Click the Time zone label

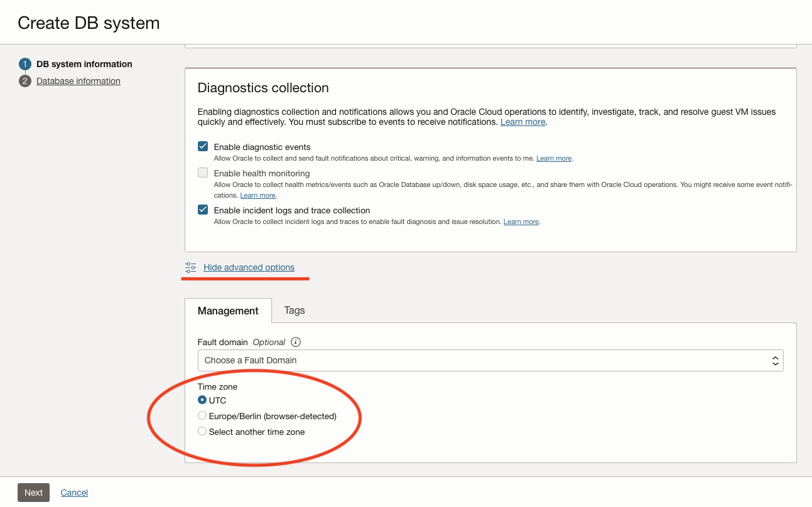point(217,387)
